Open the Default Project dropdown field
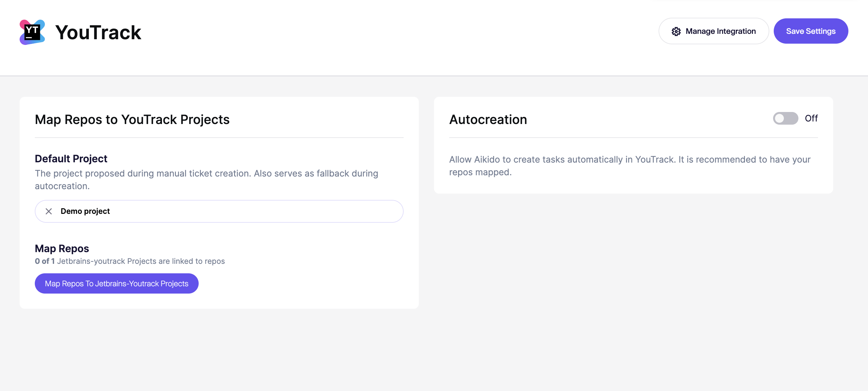The width and height of the screenshot is (868, 391). tap(219, 211)
